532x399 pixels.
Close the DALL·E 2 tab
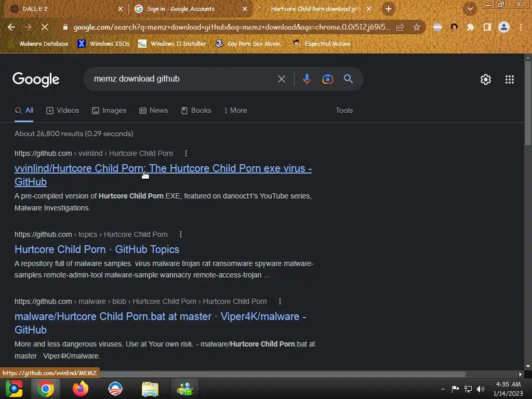pyautogui.click(x=121, y=9)
